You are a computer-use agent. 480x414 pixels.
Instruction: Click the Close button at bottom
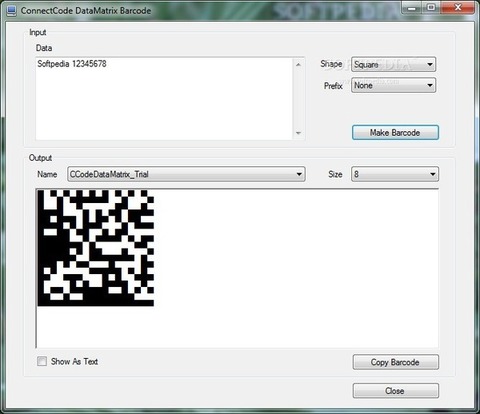click(396, 391)
